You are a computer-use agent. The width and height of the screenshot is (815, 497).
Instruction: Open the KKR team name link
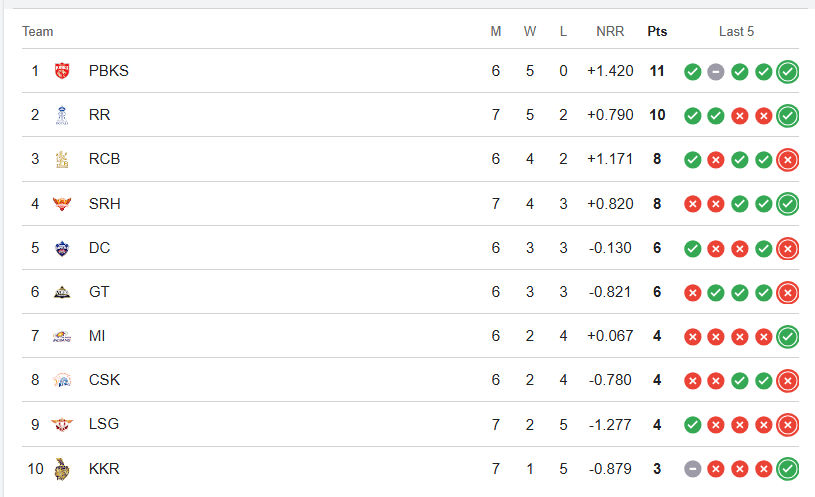point(104,468)
